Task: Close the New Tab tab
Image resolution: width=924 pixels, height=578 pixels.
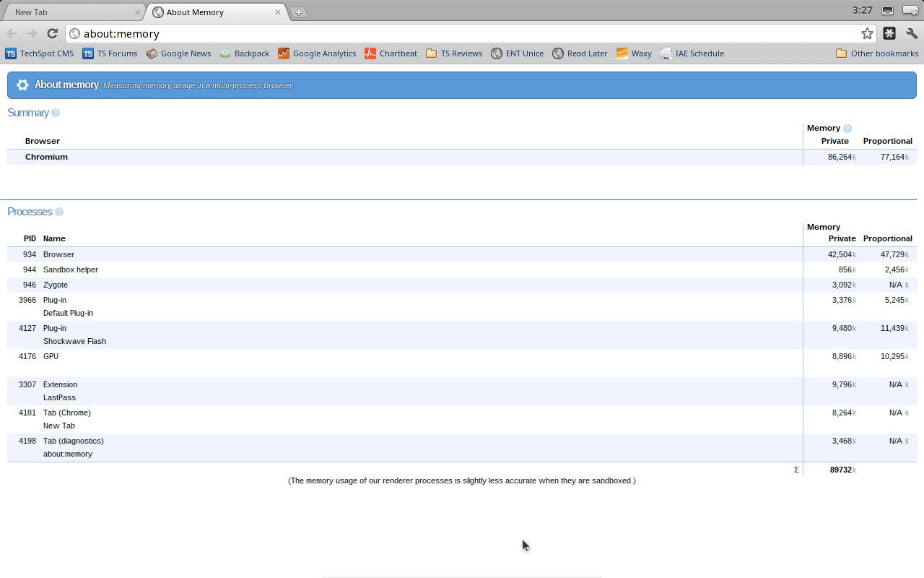Action: pos(138,12)
